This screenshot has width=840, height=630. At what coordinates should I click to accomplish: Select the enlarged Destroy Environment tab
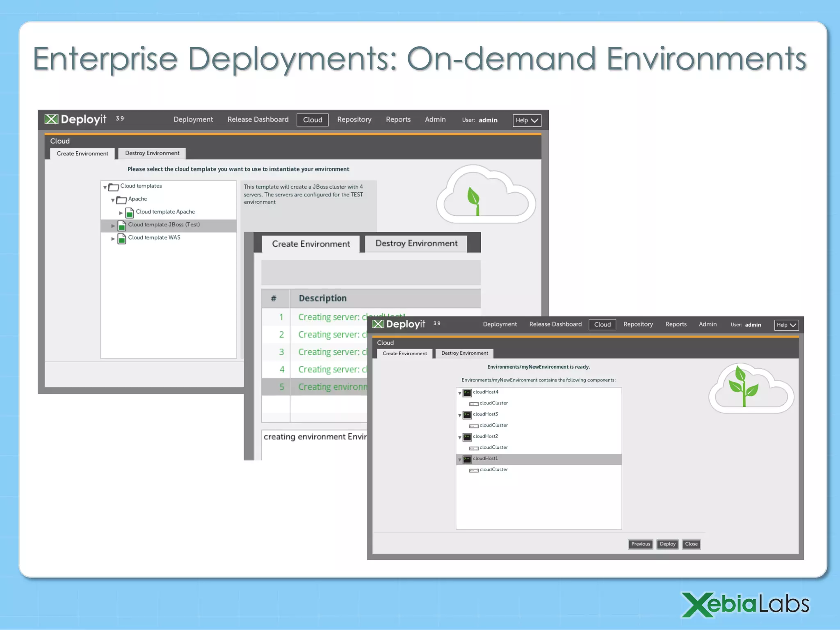[416, 243]
